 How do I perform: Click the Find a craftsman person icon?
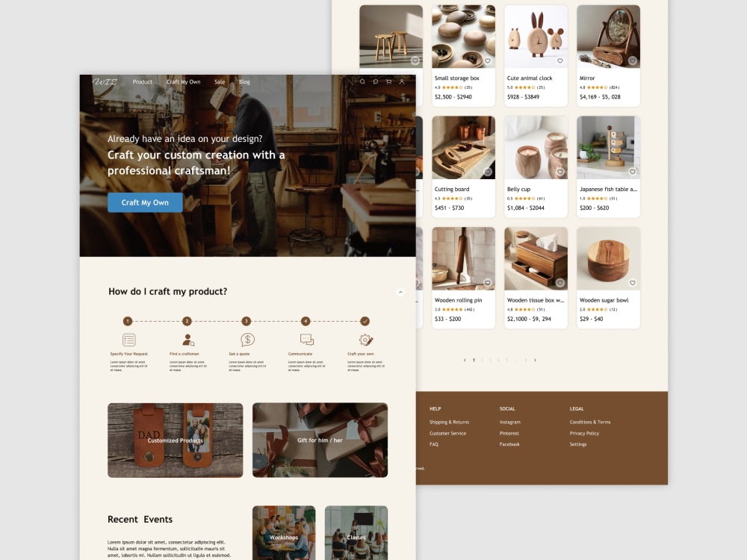point(188,340)
